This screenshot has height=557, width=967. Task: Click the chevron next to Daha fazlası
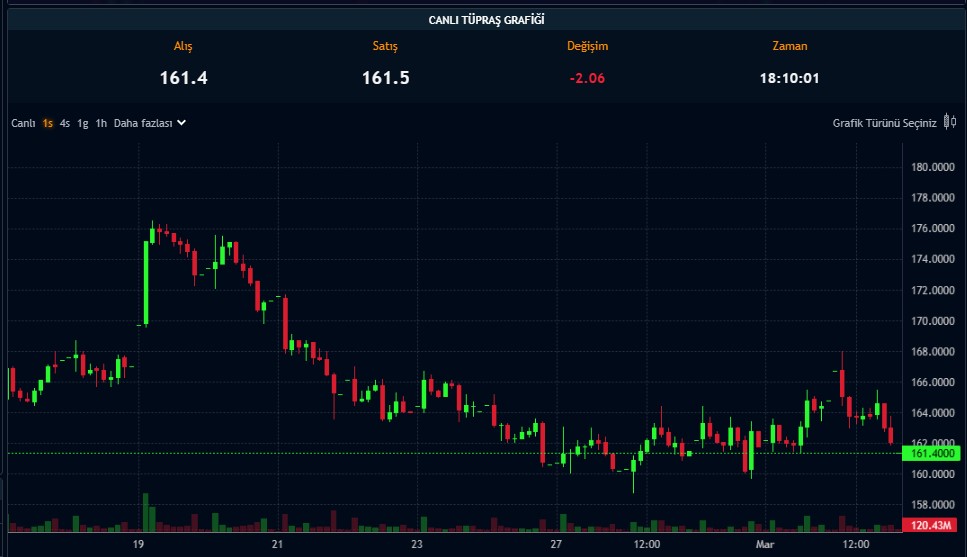(181, 123)
